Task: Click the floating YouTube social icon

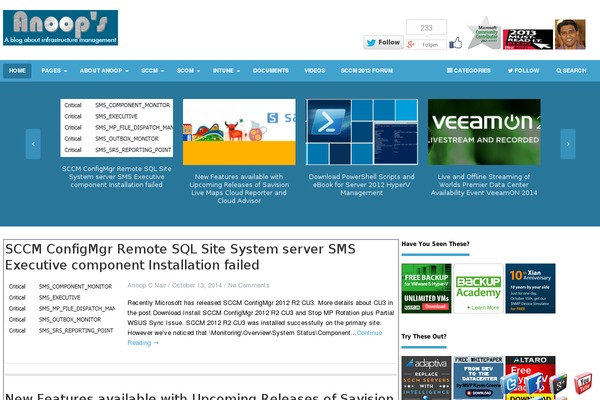Action: click(x=583, y=383)
